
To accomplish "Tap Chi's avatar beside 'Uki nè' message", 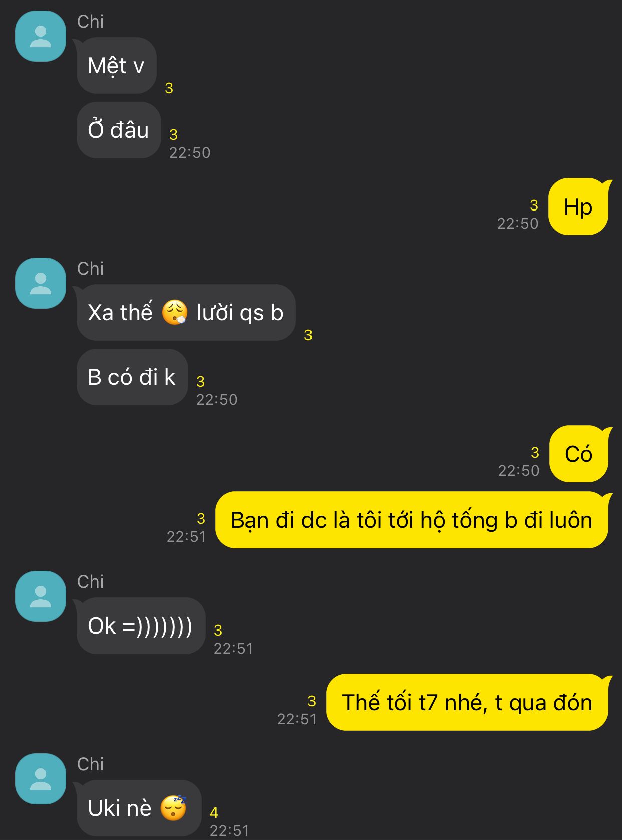I will [41, 779].
